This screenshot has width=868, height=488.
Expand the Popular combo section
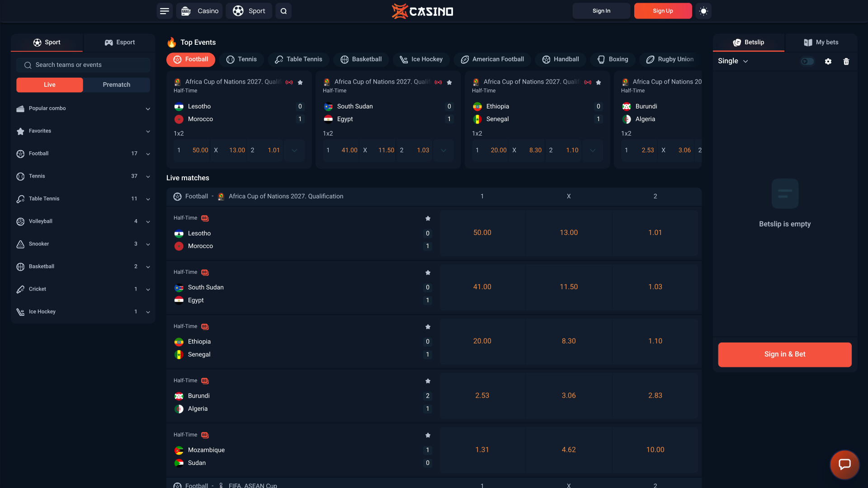(x=83, y=108)
